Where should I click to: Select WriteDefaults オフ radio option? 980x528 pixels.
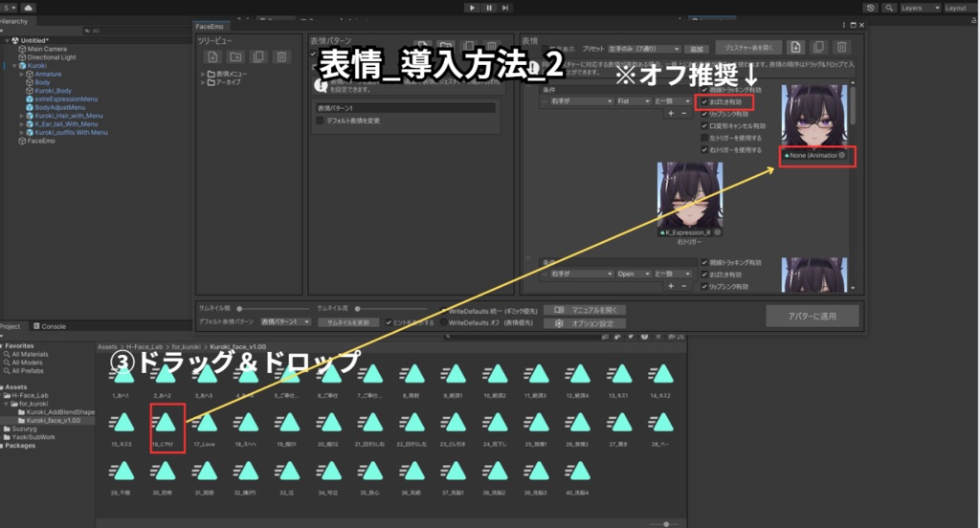444,322
